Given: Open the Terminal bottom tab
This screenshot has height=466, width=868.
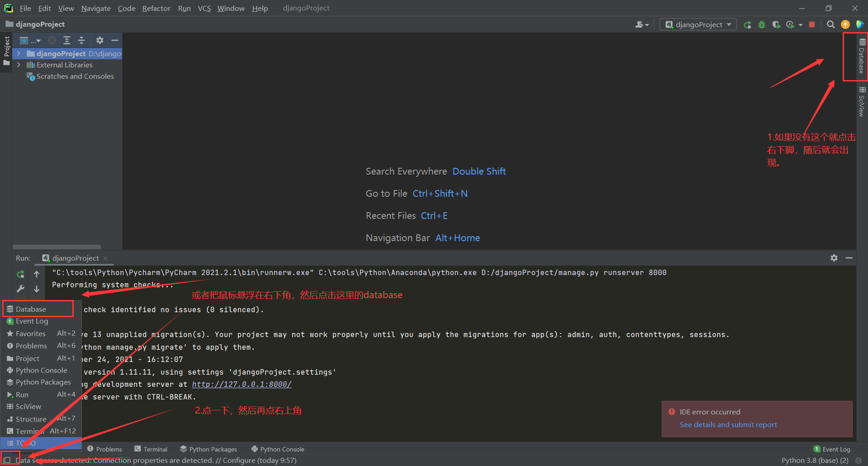Looking at the screenshot, I should click(151, 449).
